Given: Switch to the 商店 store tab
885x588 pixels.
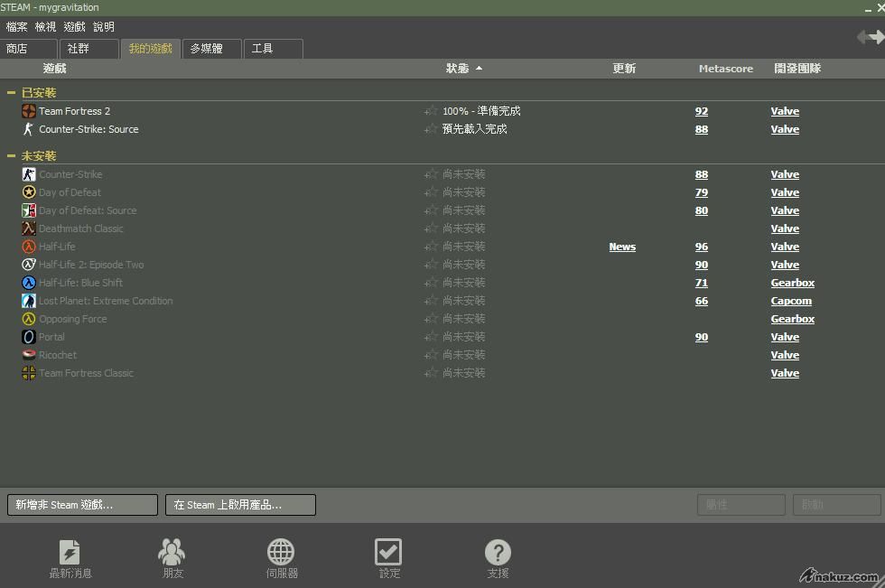Looking at the screenshot, I should click(x=29, y=49).
